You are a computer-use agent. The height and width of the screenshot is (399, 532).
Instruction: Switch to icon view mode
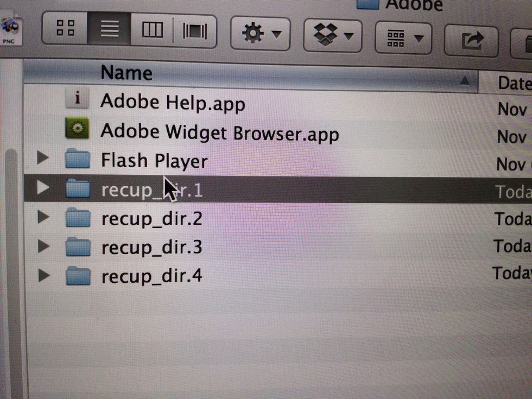65,28
